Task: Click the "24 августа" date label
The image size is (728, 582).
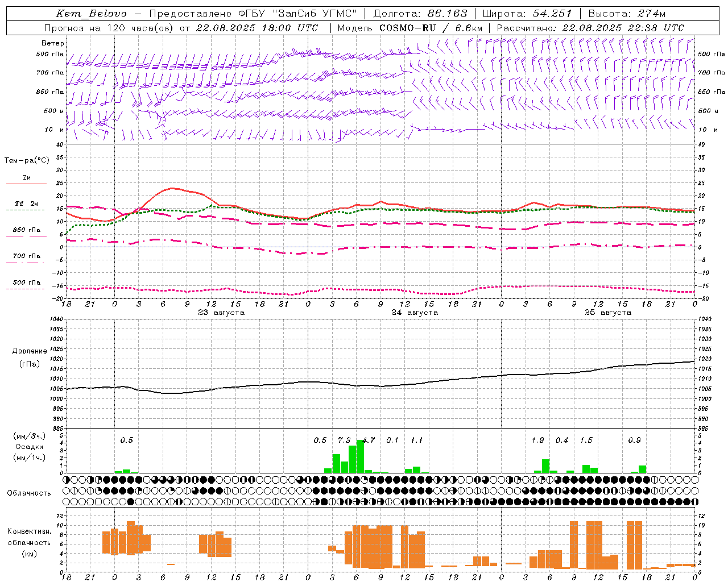Action: (415, 312)
